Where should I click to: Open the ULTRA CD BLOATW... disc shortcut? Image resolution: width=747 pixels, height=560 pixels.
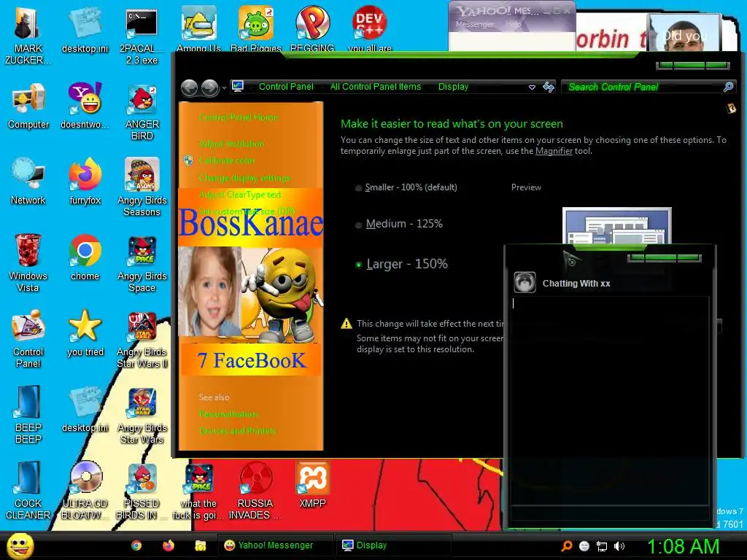pos(85,491)
